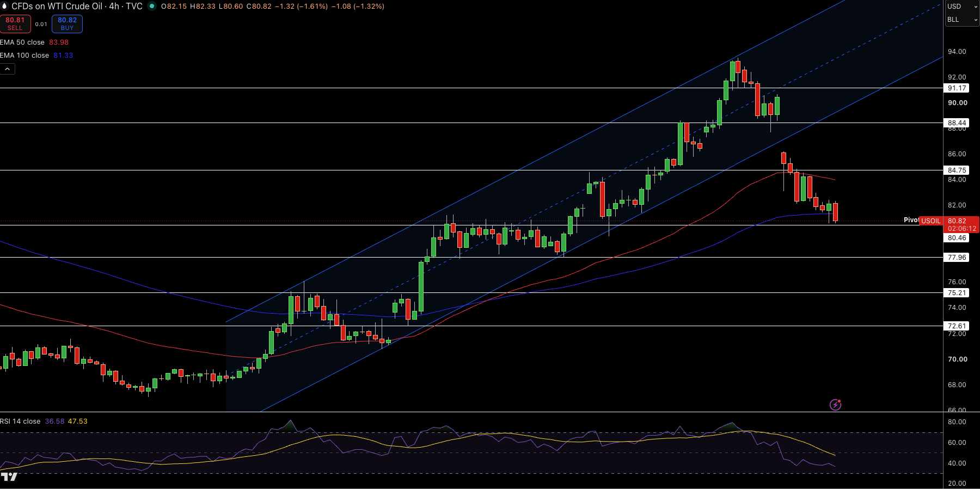Click the bar countdown timer 02:06:12
The height and width of the screenshot is (489, 980).
[962, 229]
